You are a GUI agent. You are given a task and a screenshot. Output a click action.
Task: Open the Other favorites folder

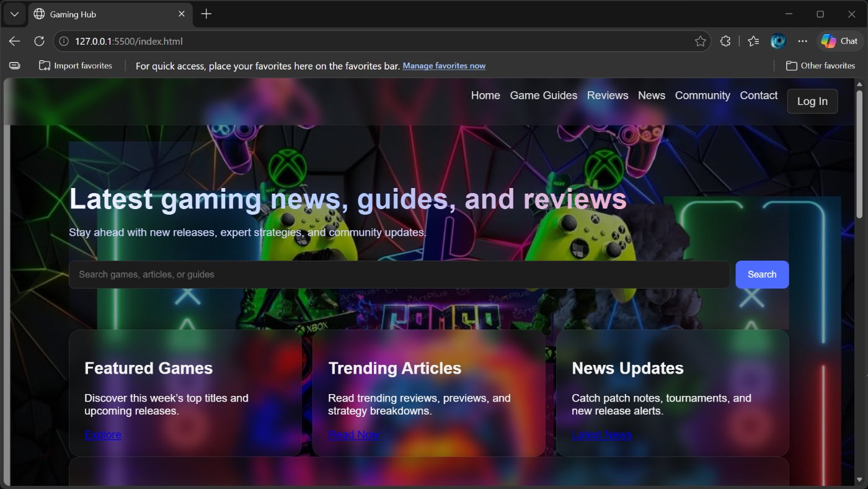tap(820, 65)
